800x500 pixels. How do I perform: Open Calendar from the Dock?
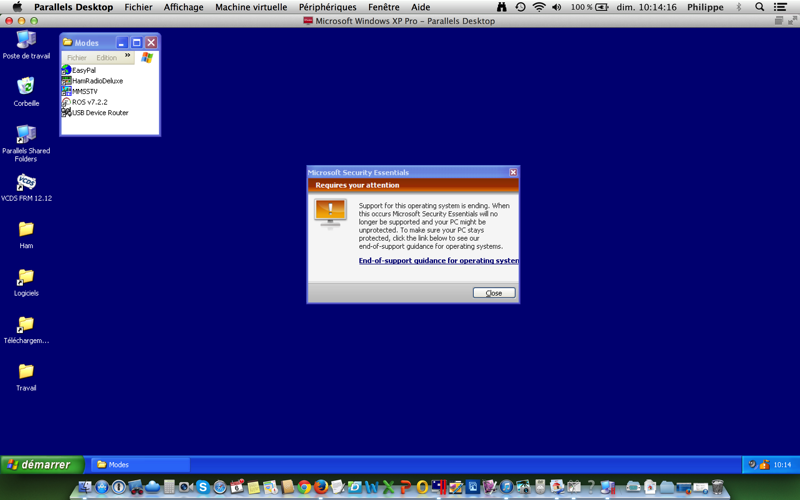pyautogui.click(x=236, y=487)
